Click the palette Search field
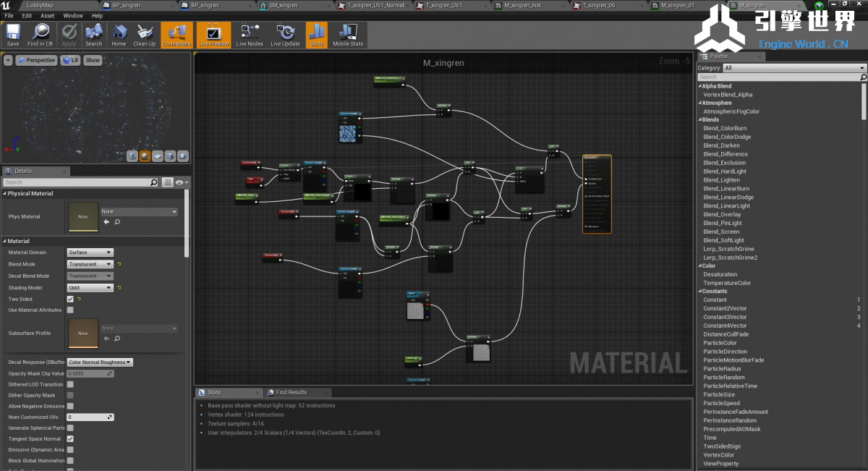Screen dimensions: 868x471 (780, 77)
